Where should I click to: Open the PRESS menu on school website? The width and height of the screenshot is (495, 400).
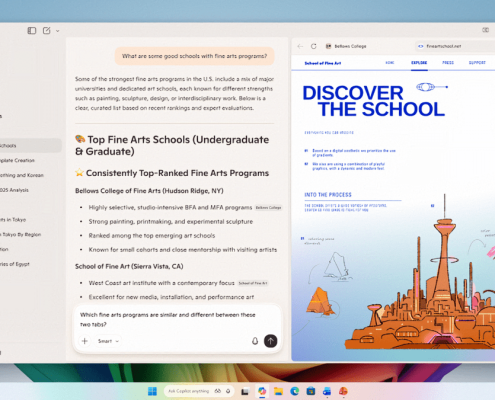[448, 63]
